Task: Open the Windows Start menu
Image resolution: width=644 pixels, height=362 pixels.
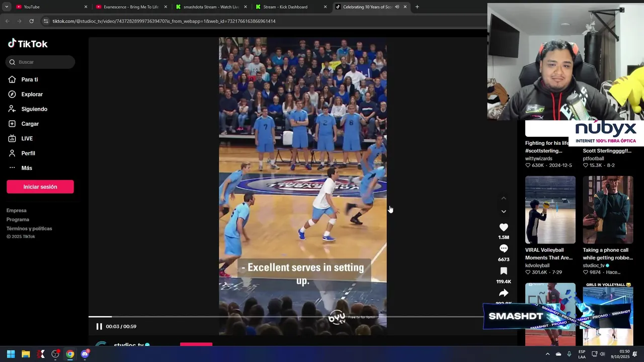Action: pyautogui.click(x=11, y=354)
